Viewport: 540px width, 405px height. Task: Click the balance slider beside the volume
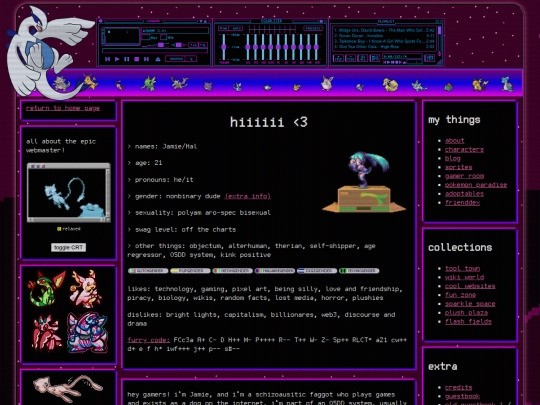pyautogui.click(x=179, y=45)
